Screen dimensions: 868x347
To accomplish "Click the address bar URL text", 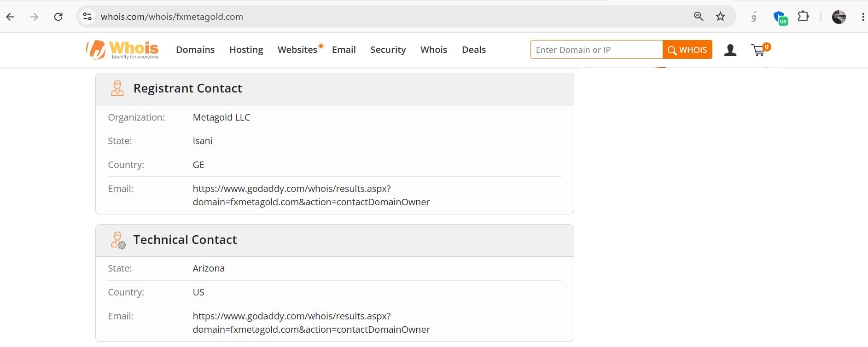I will point(172,17).
